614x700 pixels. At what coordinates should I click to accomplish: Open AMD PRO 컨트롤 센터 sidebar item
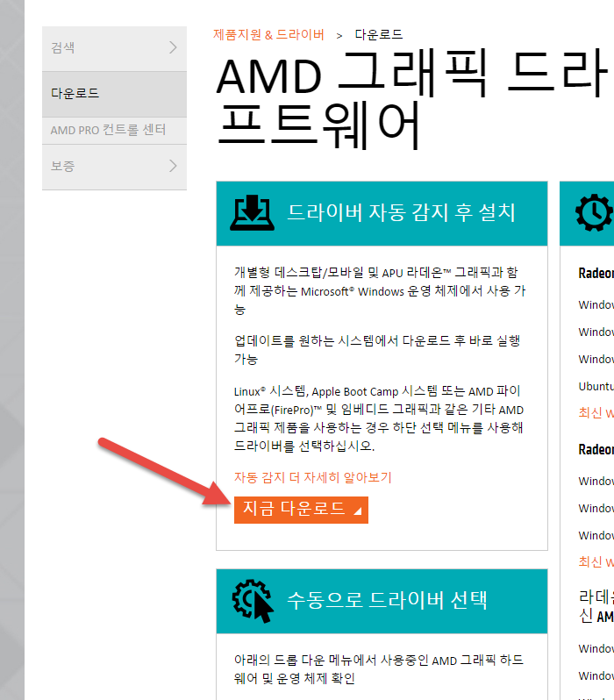pyautogui.click(x=114, y=131)
